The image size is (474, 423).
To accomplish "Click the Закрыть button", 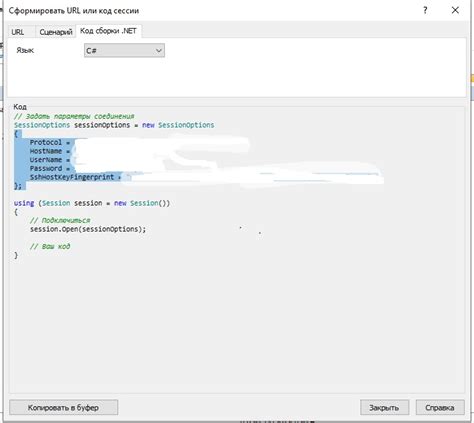I will 384,407.
